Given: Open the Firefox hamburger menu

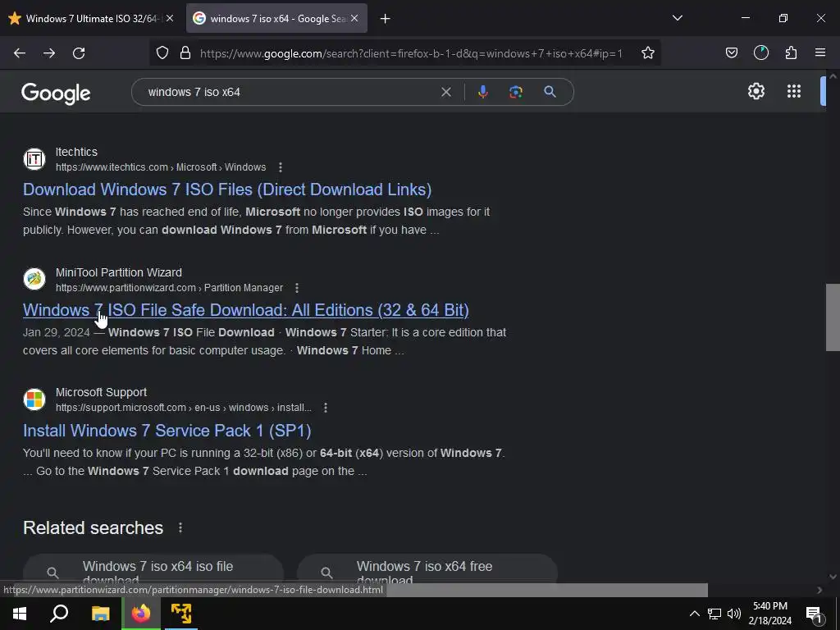Looking at the screenshot, I should click(x=820, y=52).
